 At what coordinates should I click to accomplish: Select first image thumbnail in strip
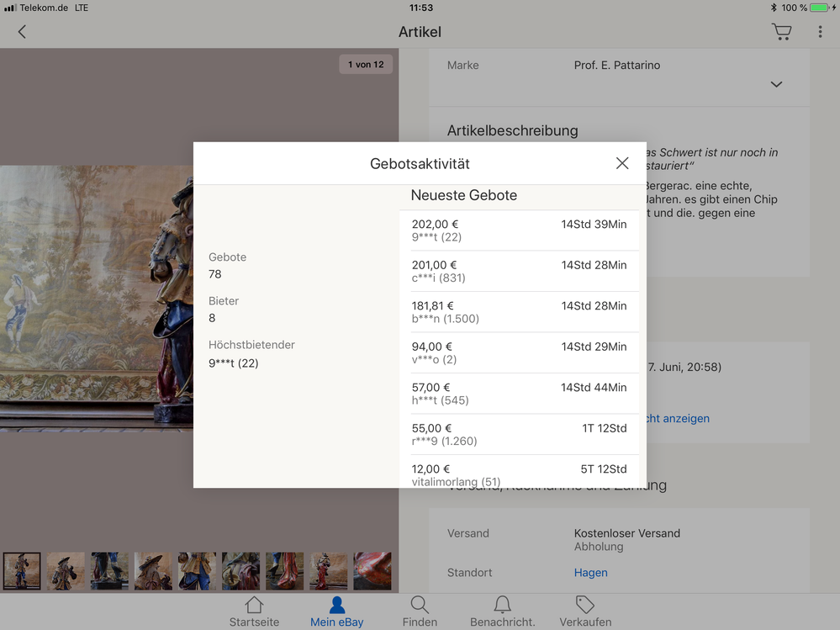[x=22, y=571]
